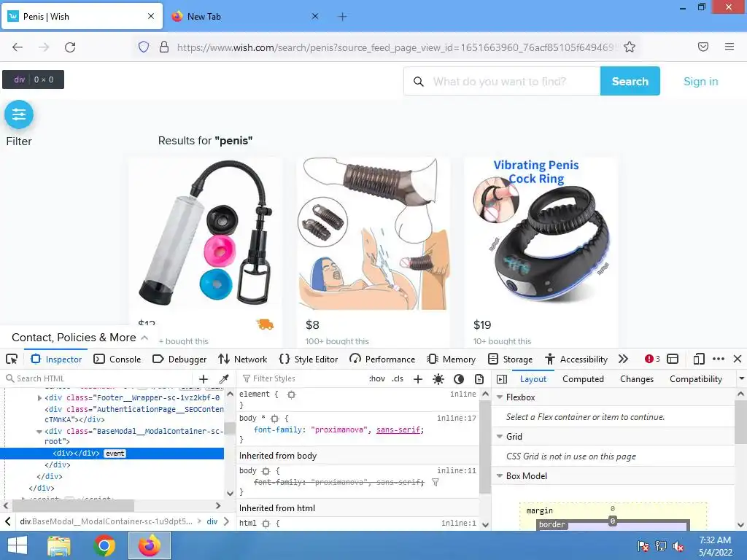Collapse the Flexbox section
Viewport: 747px width, 560px height.
coord(500,397)
